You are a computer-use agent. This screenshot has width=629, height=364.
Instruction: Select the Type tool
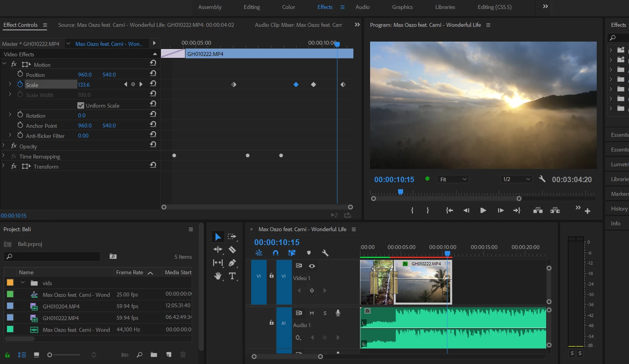[232, 276]
